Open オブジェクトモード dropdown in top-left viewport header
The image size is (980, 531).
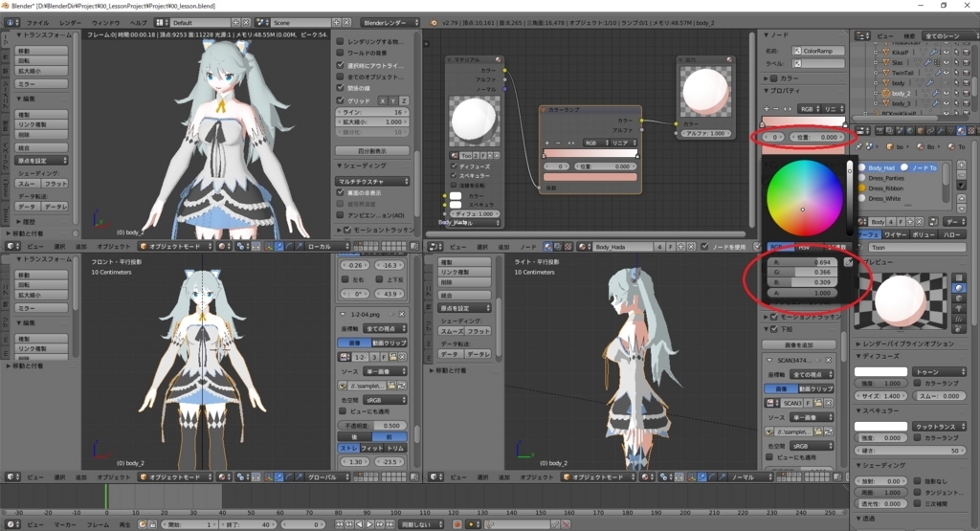[x=175, y=246]
